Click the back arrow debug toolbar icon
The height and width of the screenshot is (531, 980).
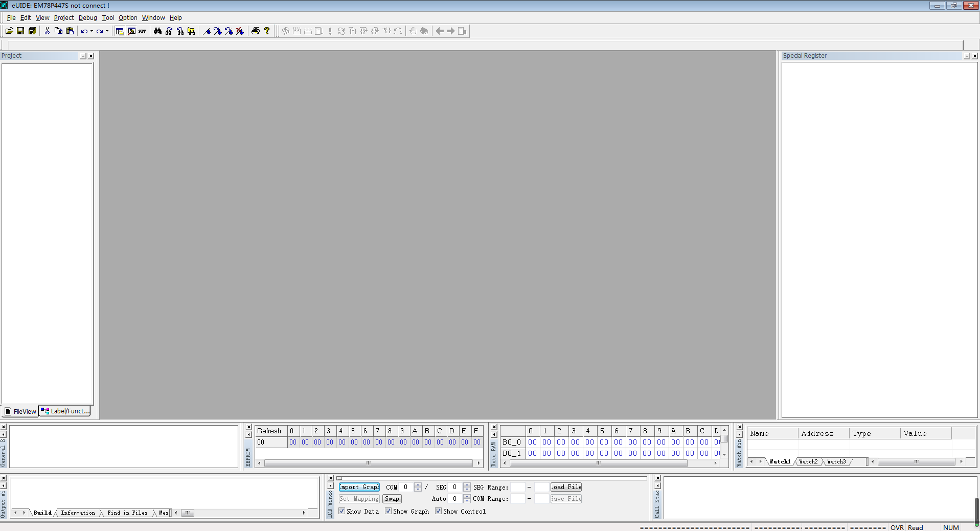pos(440,31)
